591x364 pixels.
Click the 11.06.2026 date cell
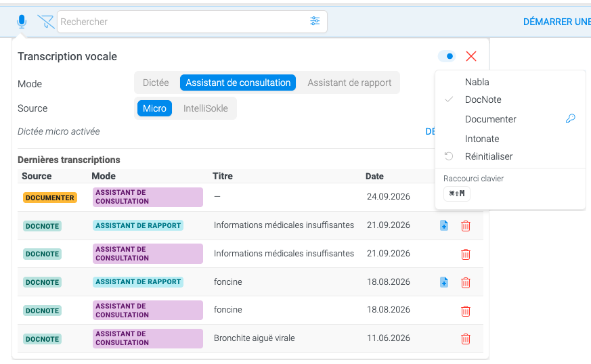click(388, 338)
